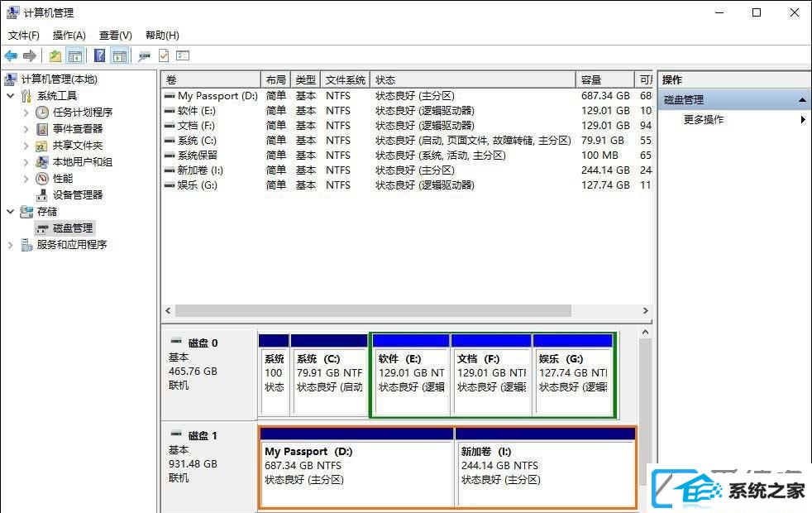Open the 操作(A) menu
Screen dimensions: 812x513
69,36
